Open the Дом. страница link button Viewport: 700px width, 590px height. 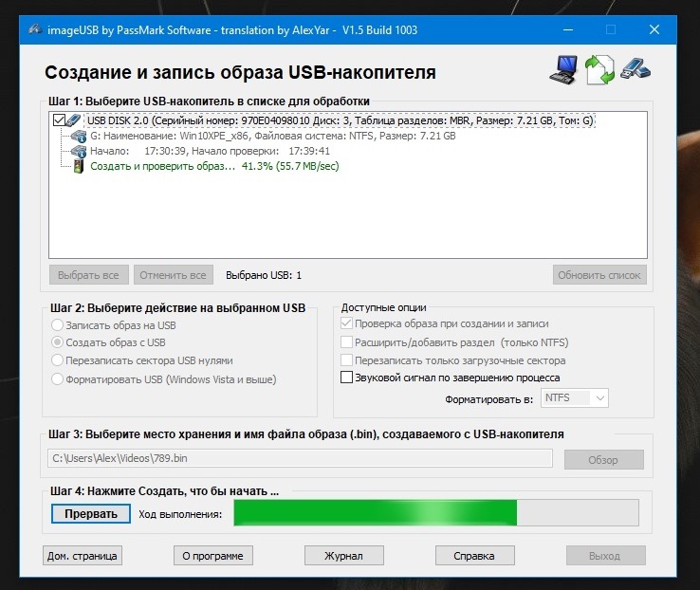click(83, 556)
